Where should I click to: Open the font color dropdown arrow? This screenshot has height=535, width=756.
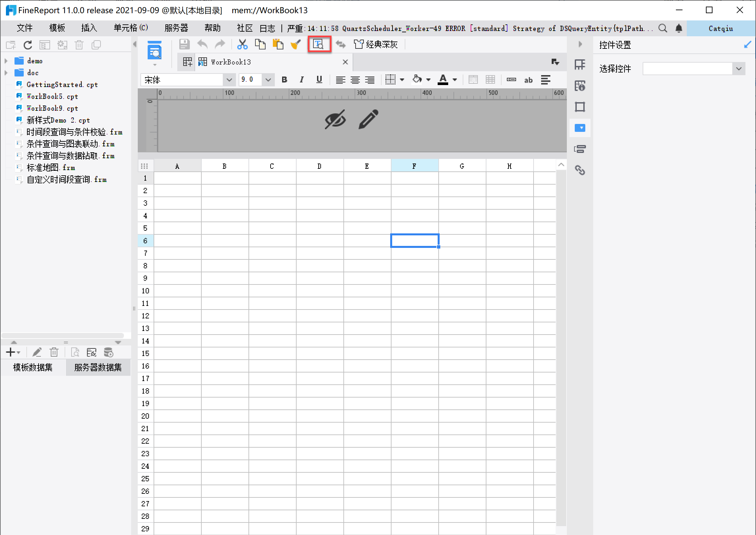(x=455, y=79)
